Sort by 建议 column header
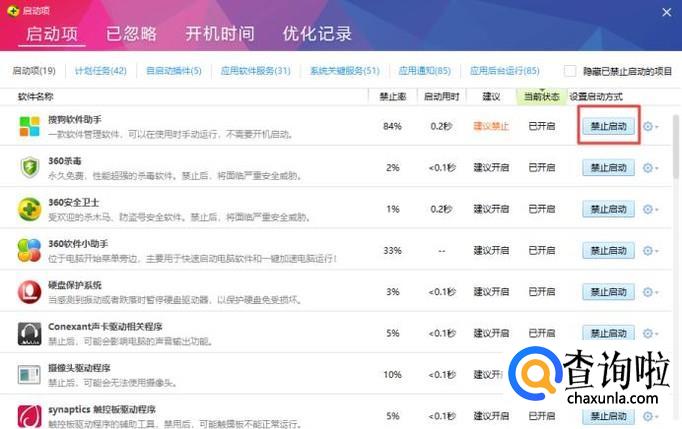Screen dimensions: 682x429 click(491, 97)
